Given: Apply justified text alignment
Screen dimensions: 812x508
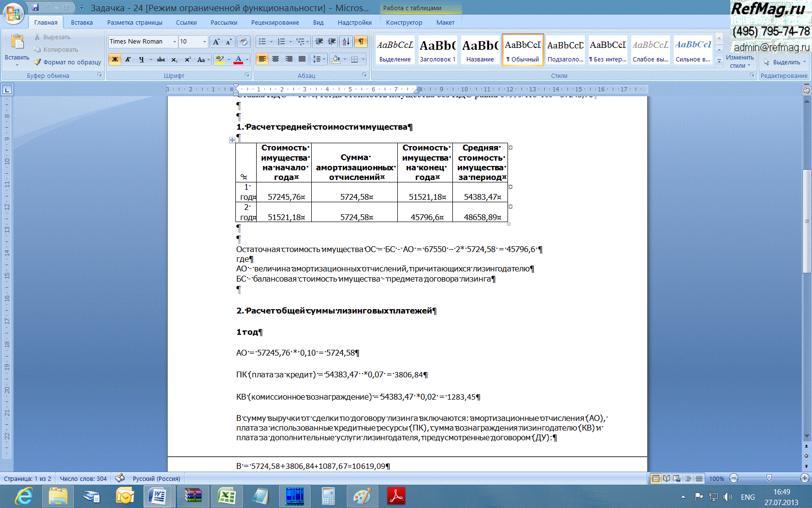Looking at the screenshot, I should coord(302,59).
